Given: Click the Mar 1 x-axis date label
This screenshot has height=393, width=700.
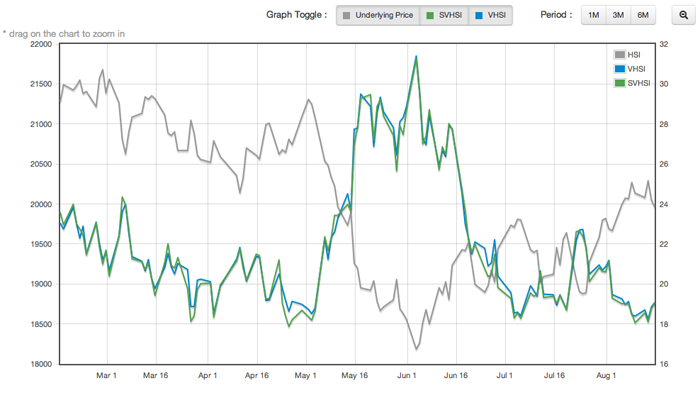Looking at the screenshot, I should pos(106,375).
